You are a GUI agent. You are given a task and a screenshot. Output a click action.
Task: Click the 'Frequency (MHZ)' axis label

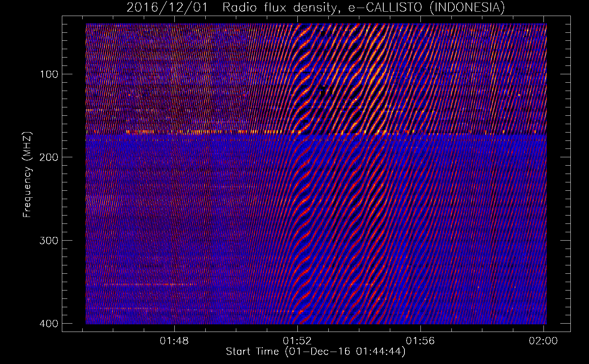(x=27, y=174)
